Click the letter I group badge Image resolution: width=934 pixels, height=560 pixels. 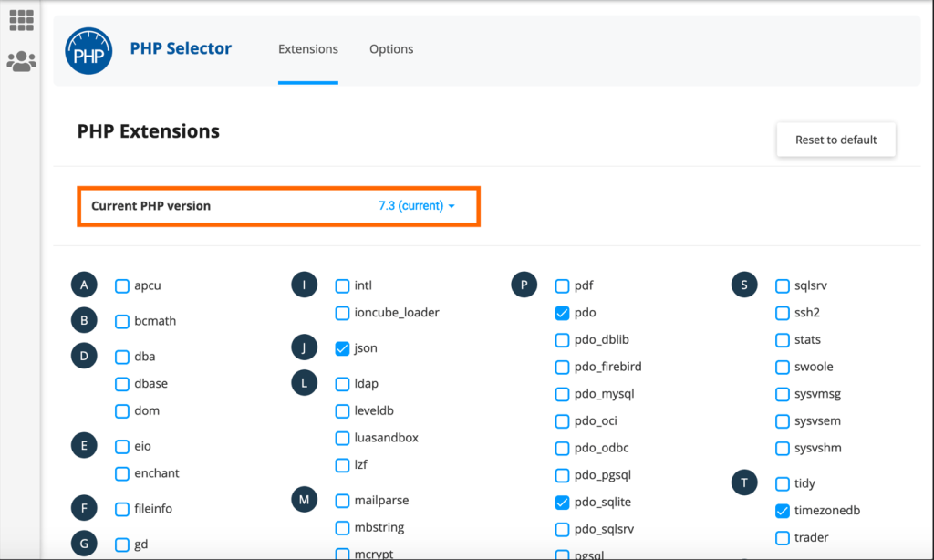[x=305, y=285]
